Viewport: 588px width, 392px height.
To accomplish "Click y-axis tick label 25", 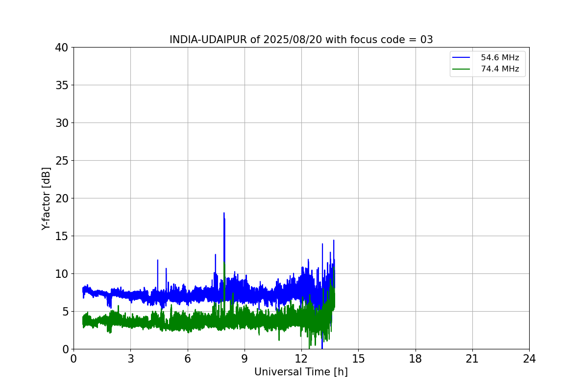I will (x=62, y=161).
